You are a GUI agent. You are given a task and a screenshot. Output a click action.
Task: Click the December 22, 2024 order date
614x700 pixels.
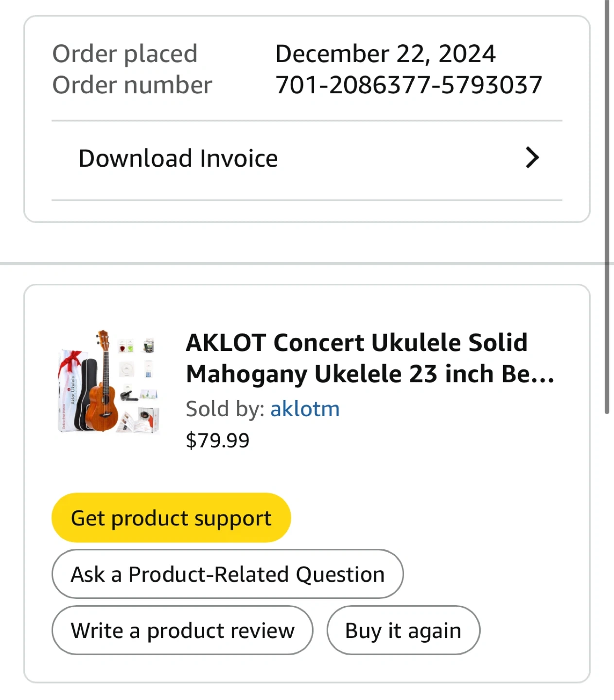tap(385, 53)
